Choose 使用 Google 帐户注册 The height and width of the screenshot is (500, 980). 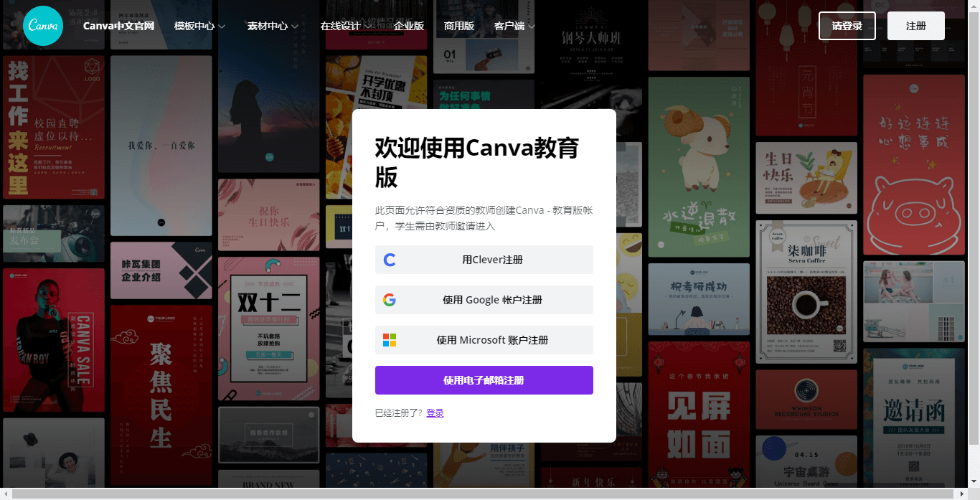pos(484,300)
